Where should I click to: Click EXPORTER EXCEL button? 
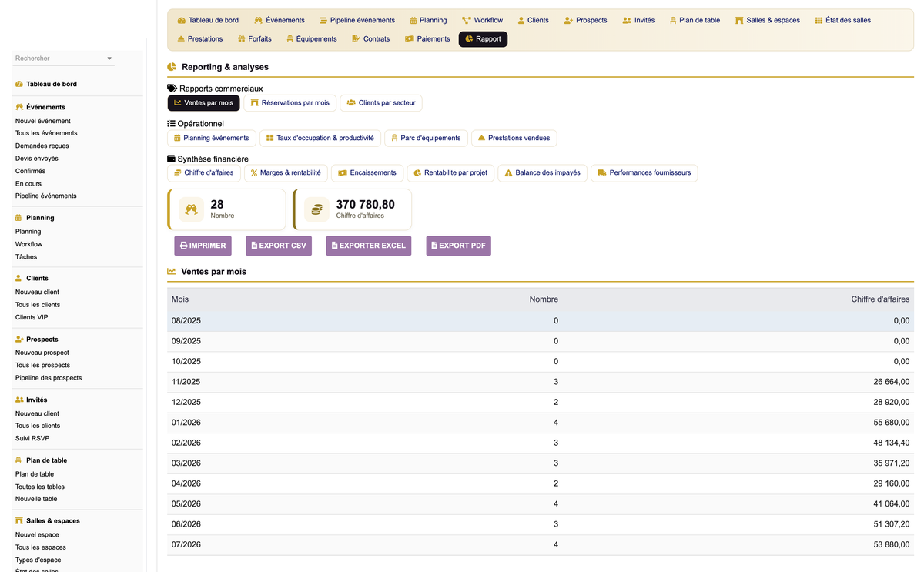(x=368, y=246)
